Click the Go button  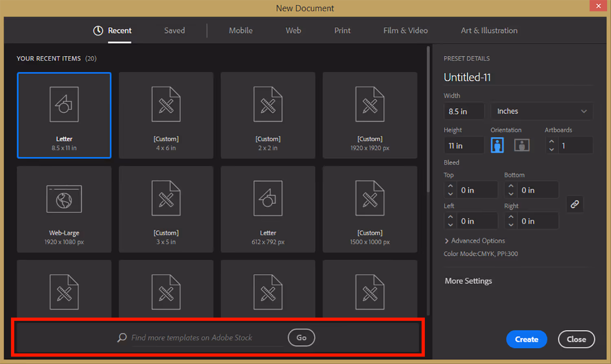pos(301,338)
